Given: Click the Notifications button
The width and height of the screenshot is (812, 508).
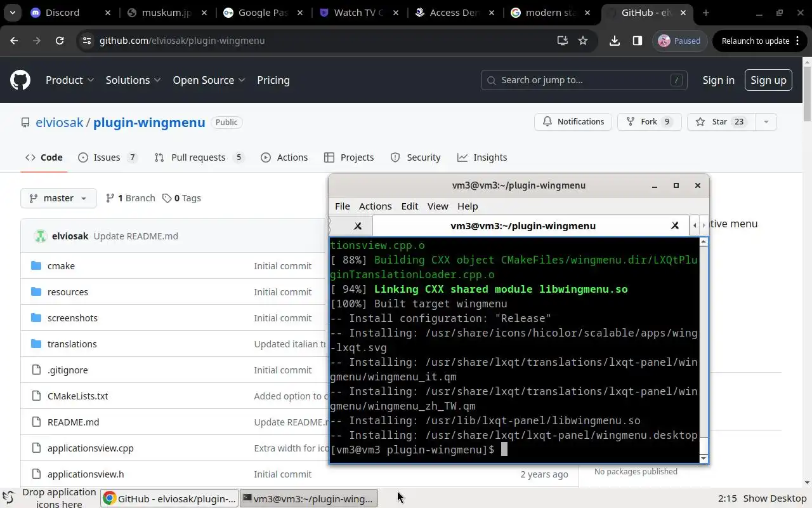Looking at the screenshot, I should tap(573, 122).
